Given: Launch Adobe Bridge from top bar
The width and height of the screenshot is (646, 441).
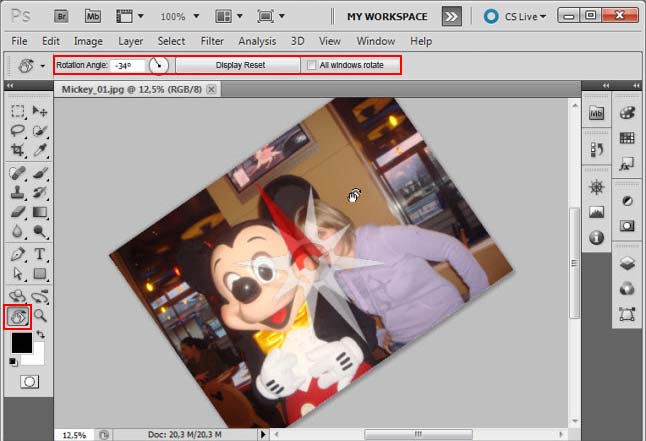Looking at the screenshot, I should coord(61,16).
